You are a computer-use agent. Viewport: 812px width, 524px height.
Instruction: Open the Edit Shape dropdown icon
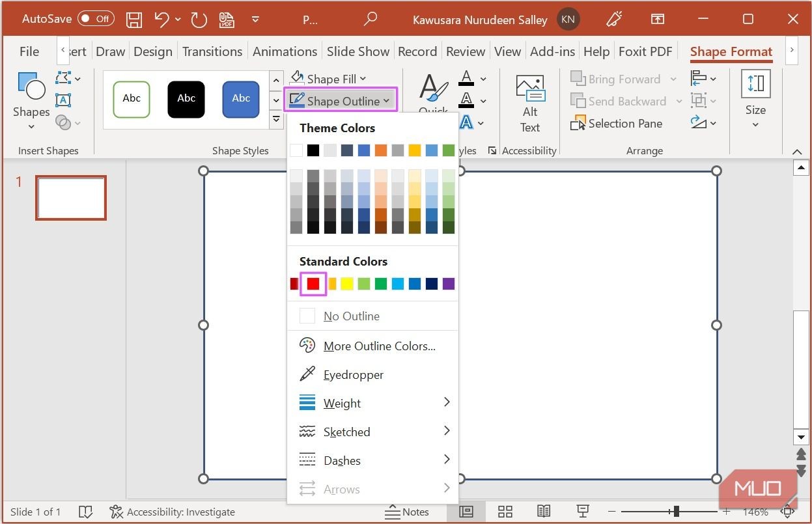pyautogui.click(x=68, y=79)
